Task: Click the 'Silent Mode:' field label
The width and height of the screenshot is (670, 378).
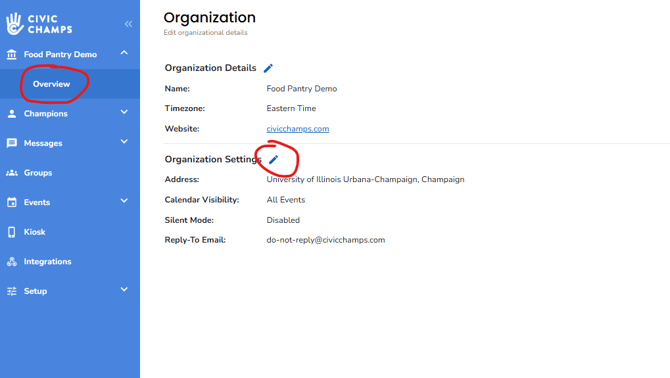Action: [x=189, y=220]
